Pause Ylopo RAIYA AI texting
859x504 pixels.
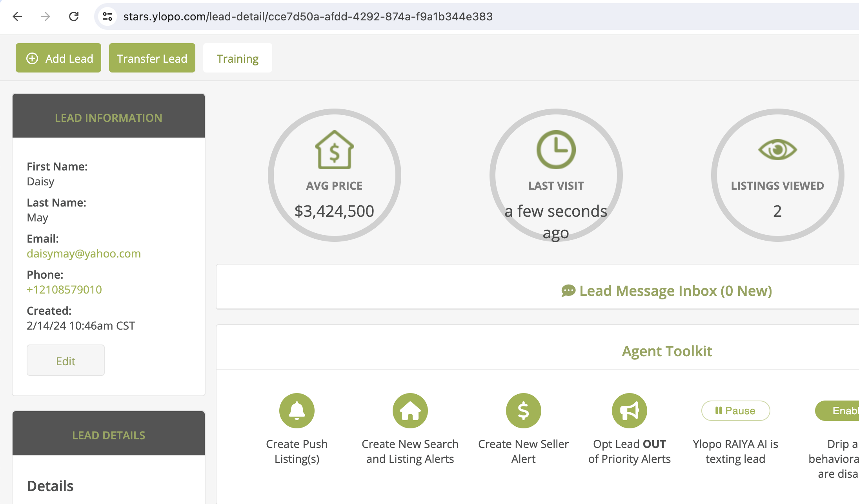pos(735,410)
